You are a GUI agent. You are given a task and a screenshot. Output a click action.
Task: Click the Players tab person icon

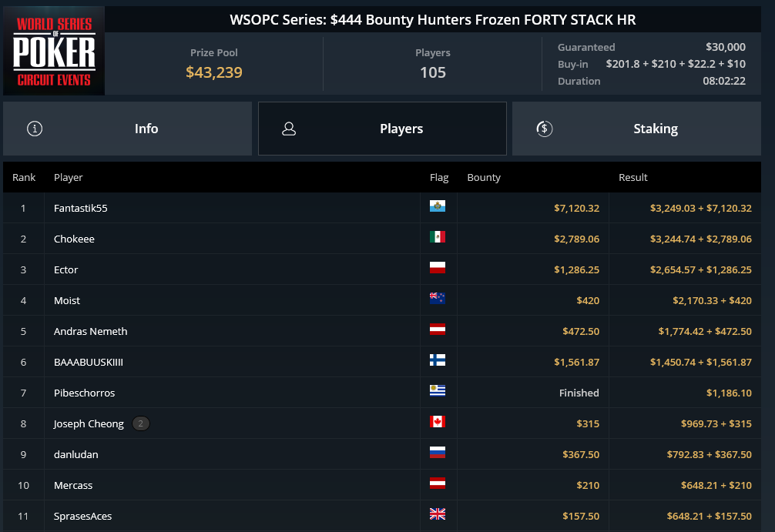pos(289,129)
